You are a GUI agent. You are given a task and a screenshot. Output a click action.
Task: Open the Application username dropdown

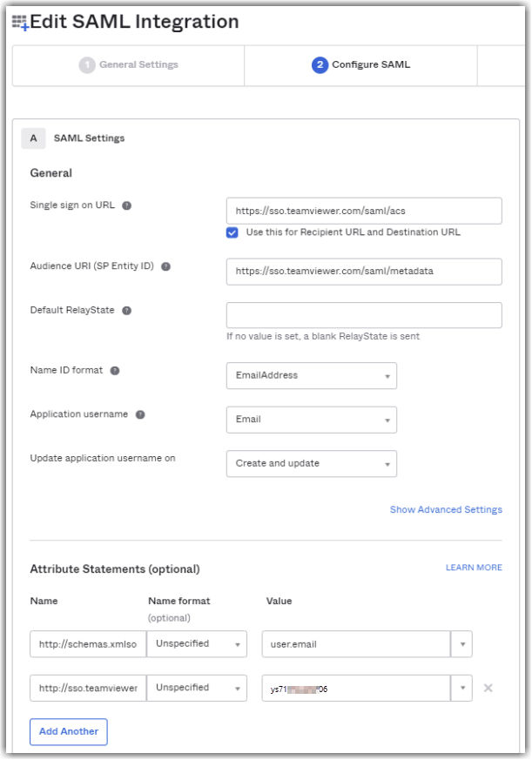(x=311, y=420)
